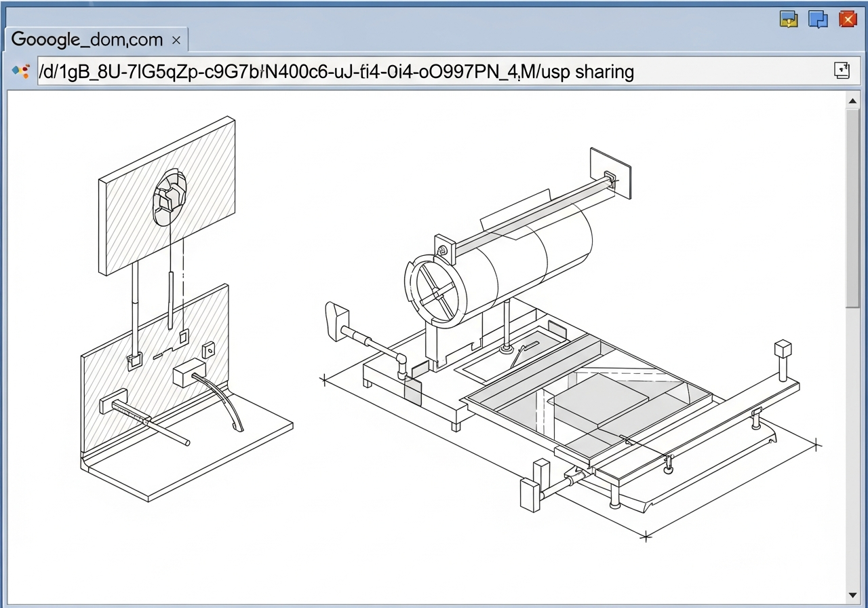The height and width of the screenshot is (608, 868).
Task: Click the small square plate at the rod's far end
Action: click(x=610, y=175)
